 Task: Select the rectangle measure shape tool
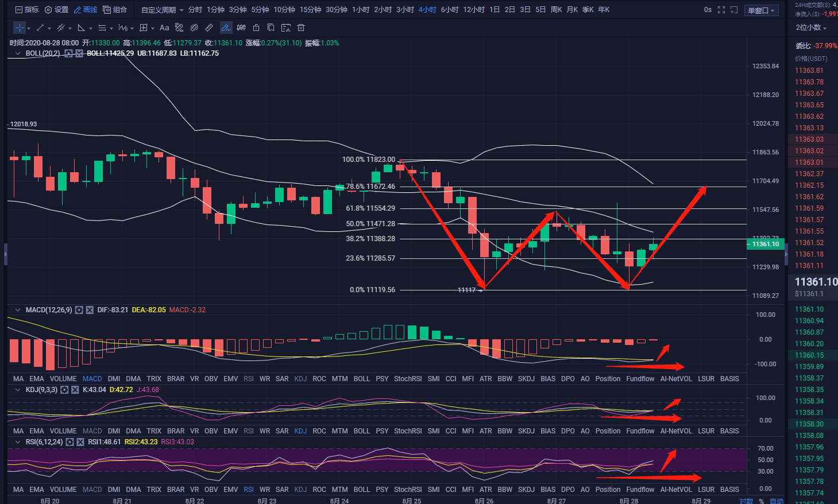coord(144,28)
